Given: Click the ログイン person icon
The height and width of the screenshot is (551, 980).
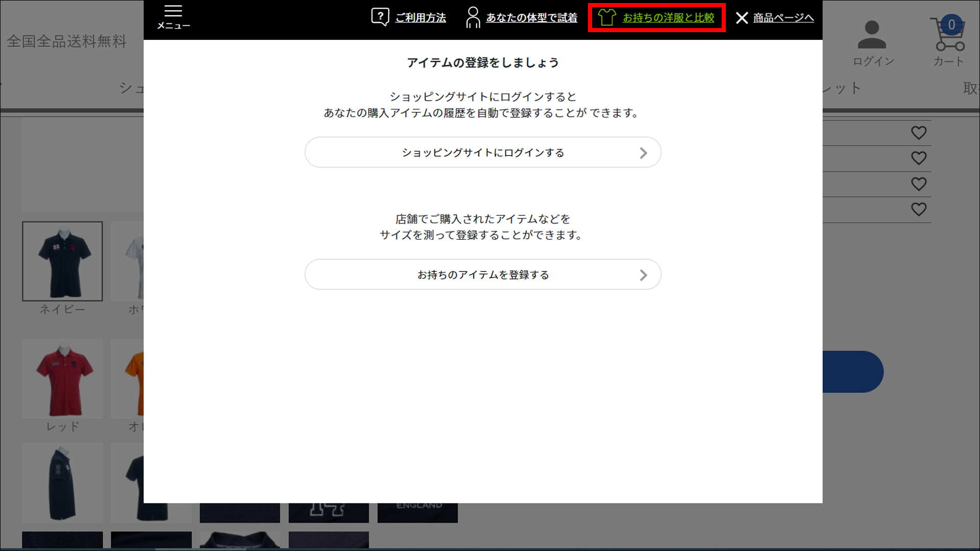Looking at the screenshot, I should point(873,33).
